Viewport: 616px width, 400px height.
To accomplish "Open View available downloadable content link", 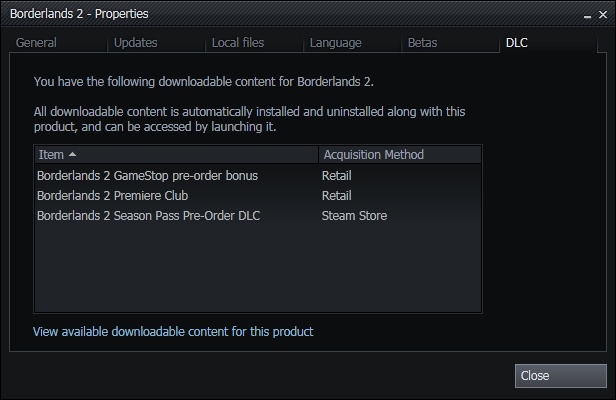I will coord(173,331).
